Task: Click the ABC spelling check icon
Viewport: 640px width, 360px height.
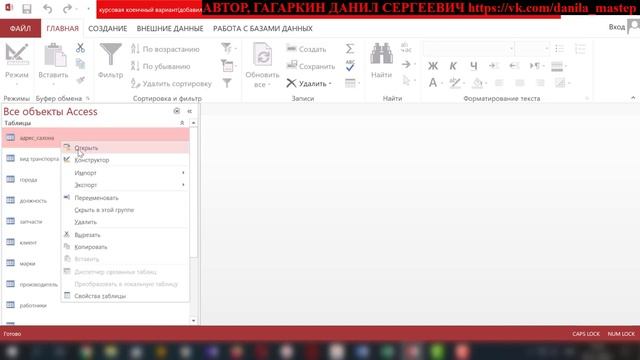Action: [x=350, y=66]
